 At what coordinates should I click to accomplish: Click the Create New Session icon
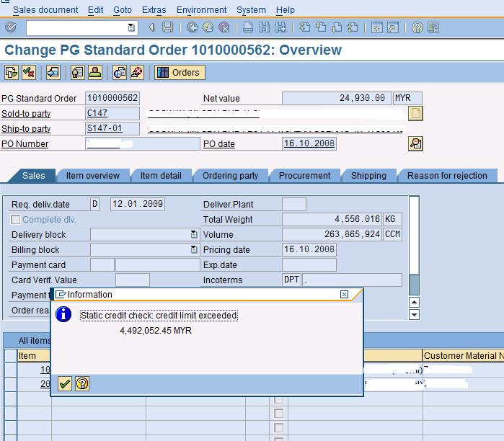(x=376, y=27)
